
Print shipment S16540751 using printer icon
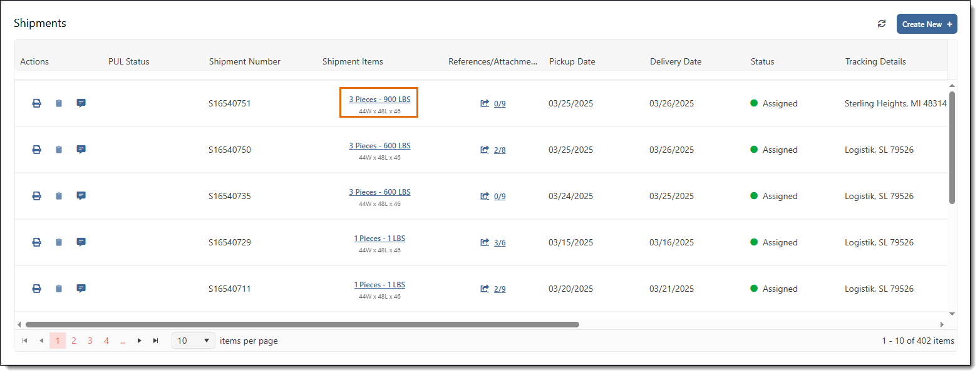36,103
